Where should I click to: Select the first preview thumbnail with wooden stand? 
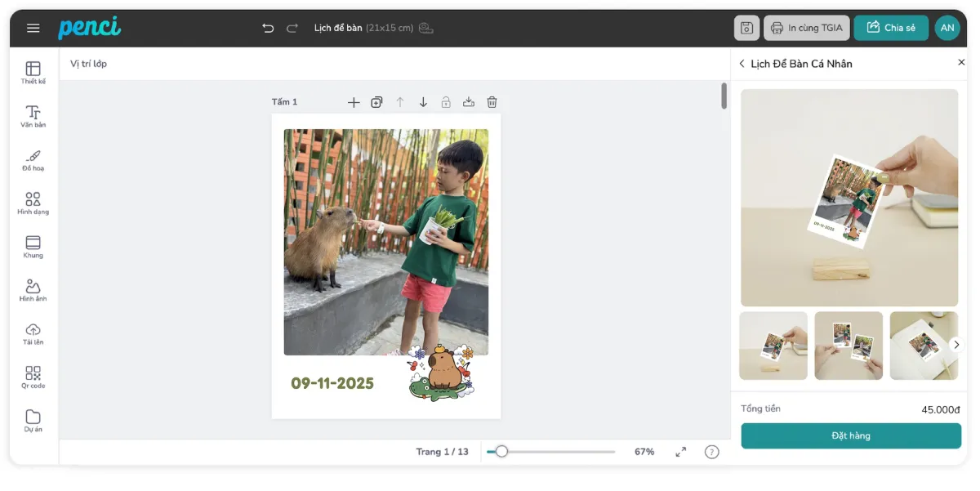pyautogui.click(x=773, y=346)
